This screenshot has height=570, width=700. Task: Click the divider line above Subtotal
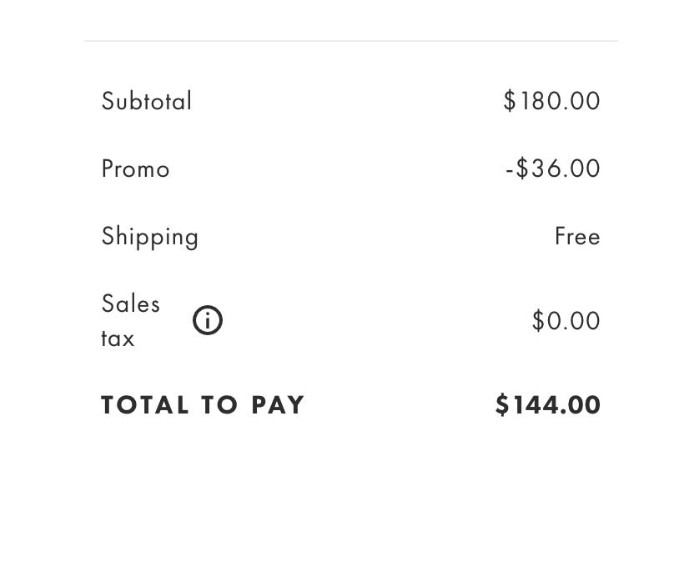pyautogui.click(x=351, y=41)
